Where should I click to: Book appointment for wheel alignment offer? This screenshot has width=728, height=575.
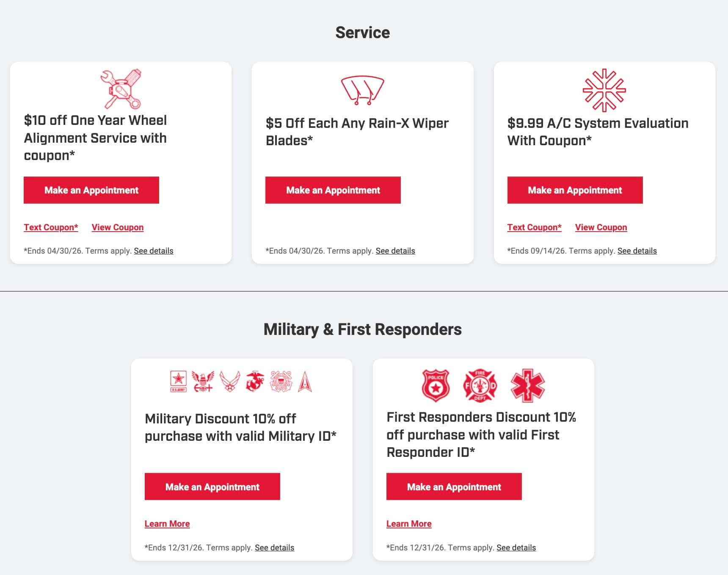coord(91,190)
